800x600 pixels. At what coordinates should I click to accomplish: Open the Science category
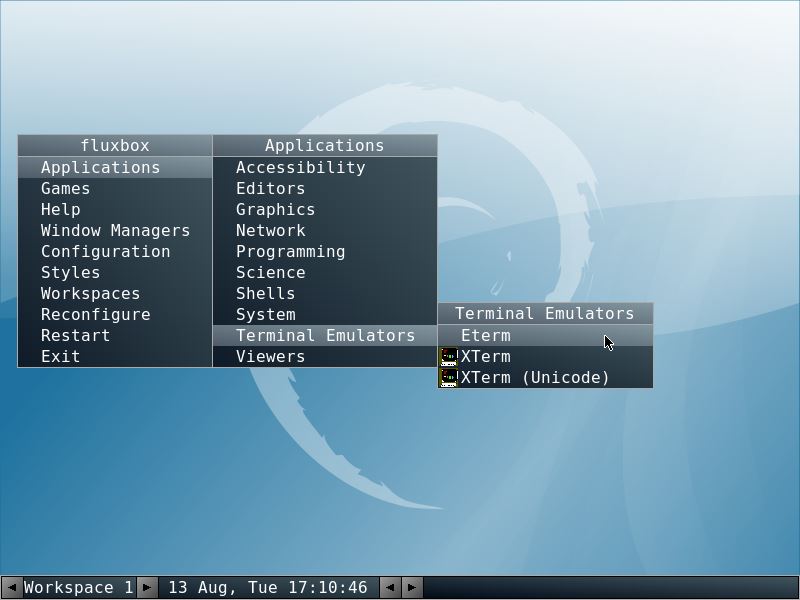[324, 272]
